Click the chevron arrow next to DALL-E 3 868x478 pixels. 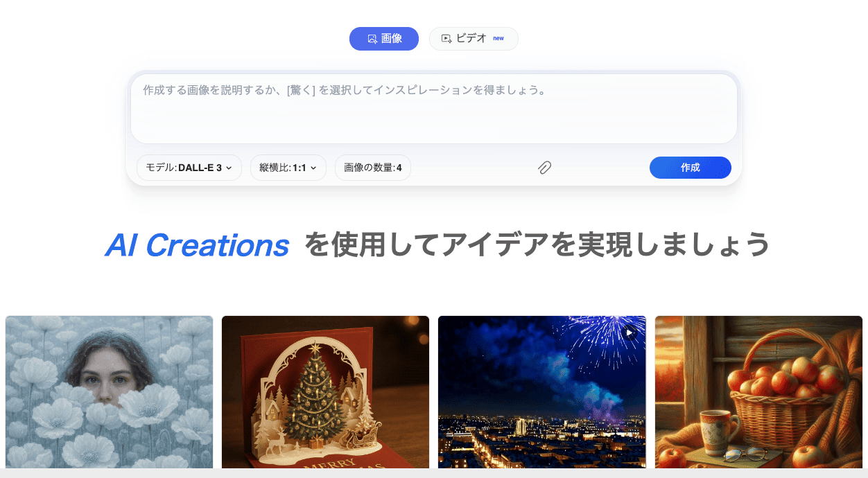coord(230,168)
